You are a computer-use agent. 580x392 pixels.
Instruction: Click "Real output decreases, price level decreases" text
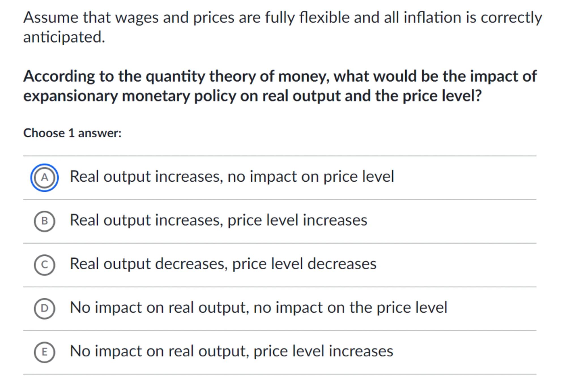coord(223,264)
